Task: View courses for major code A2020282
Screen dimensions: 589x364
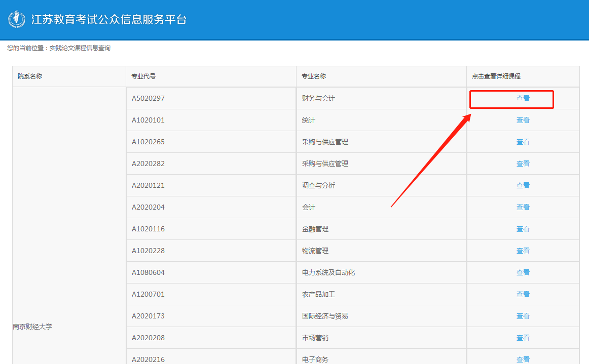Action: 523,164
